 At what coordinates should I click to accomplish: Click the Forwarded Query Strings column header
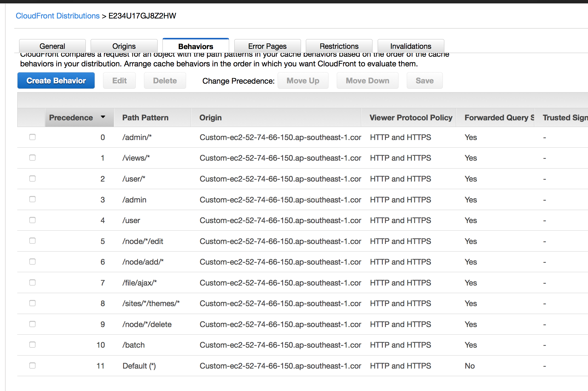(x=495, y=118)
